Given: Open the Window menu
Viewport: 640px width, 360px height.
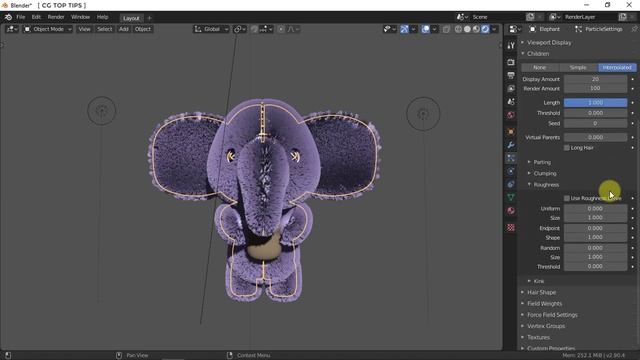Looking at the screenshot, I should click(80, 17).
